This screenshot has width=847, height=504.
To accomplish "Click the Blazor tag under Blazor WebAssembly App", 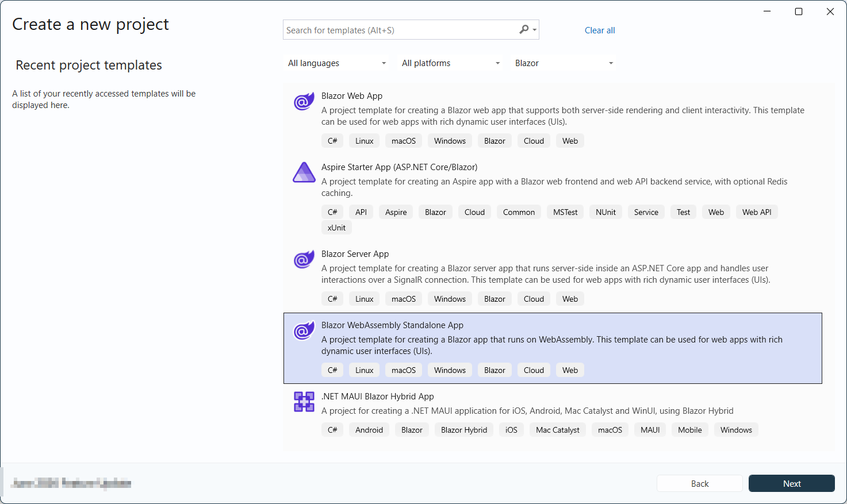I will point(495,370).
